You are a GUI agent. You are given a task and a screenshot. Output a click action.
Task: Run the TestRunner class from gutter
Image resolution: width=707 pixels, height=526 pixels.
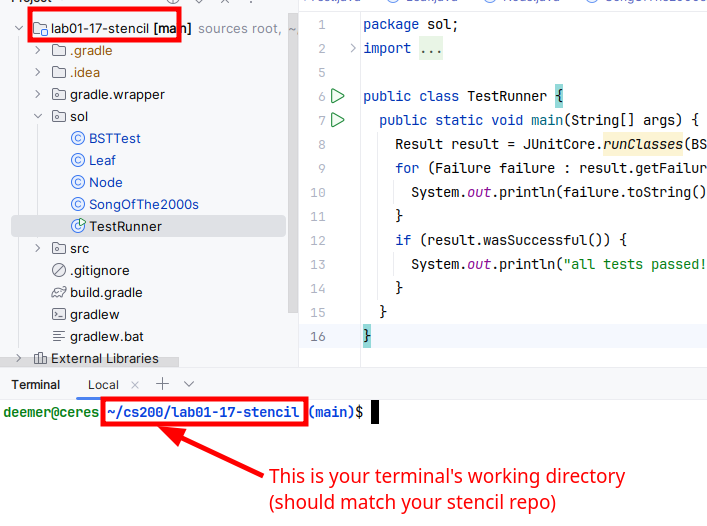pyautogui.click(x=338, y=96)
